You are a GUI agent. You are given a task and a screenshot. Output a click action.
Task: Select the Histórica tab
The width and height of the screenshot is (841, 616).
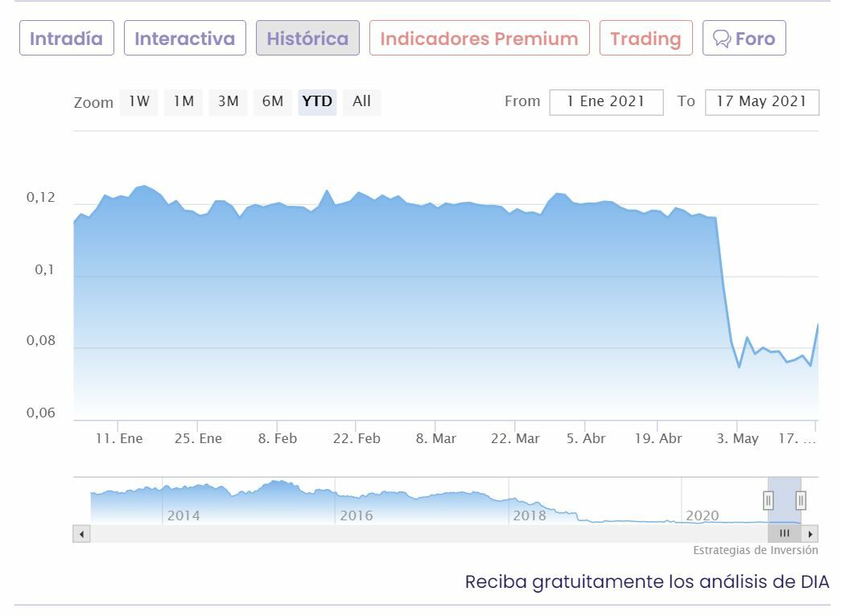coord(307,39)
